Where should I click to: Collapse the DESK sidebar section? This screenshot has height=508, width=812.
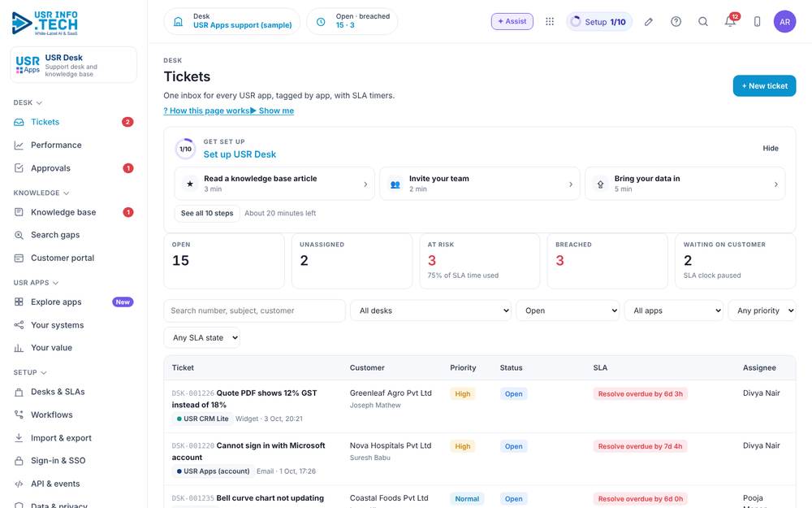tap(28, 102)
